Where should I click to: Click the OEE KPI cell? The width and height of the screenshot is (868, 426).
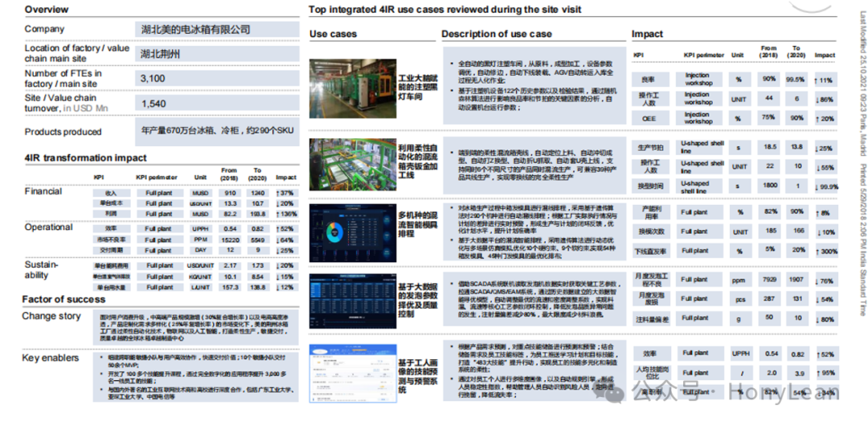648,117
